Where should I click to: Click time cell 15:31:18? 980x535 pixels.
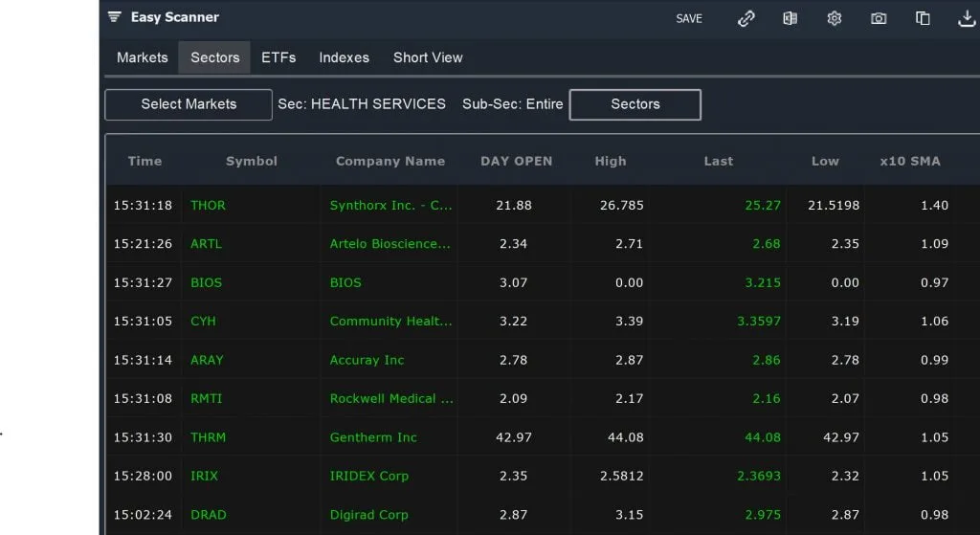point(143,205)
